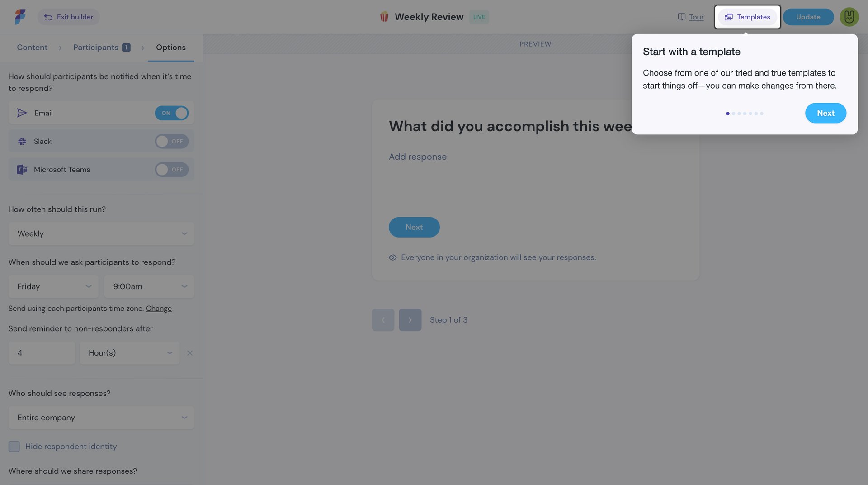This screenshot has height=485, width=868.
Task: Expand the Entire company visibility dropdown
Action: click(101, 418)
